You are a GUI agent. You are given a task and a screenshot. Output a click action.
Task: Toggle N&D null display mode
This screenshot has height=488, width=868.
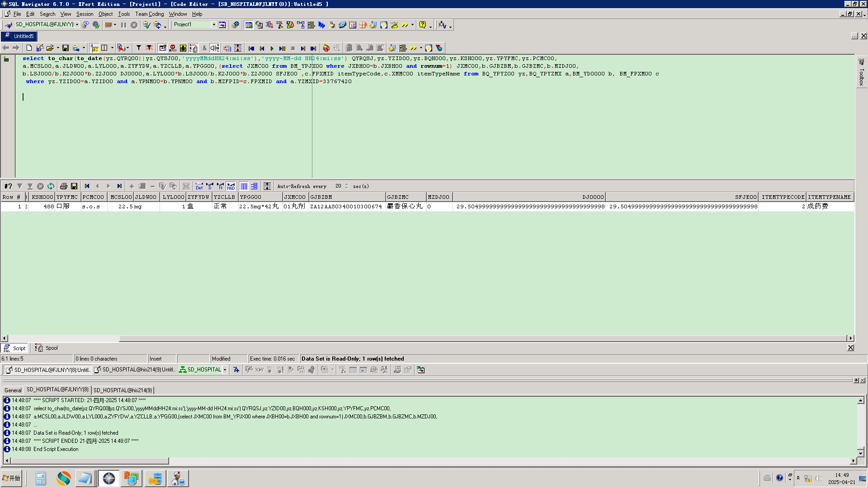pyautogui.click(x=231, y=186)
